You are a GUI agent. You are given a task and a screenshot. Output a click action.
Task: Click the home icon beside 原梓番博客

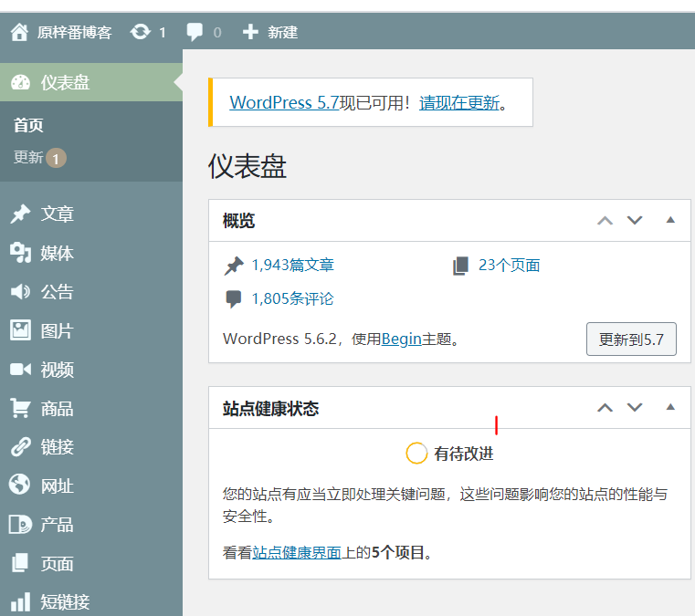[19, 32]
